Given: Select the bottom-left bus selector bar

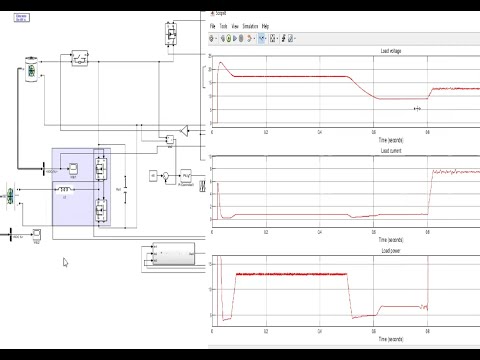Looking at the screenshot, I should 11,235.
